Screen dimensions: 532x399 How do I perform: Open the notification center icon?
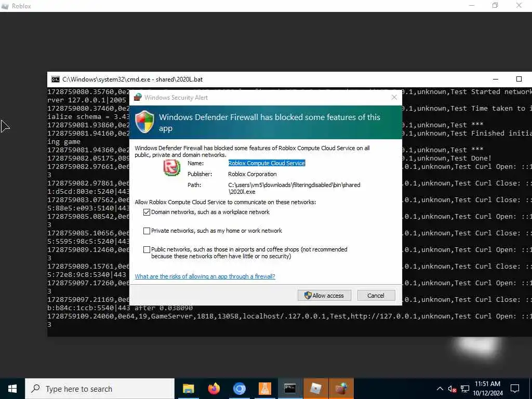pyautogui.click(x=515, y=389)
